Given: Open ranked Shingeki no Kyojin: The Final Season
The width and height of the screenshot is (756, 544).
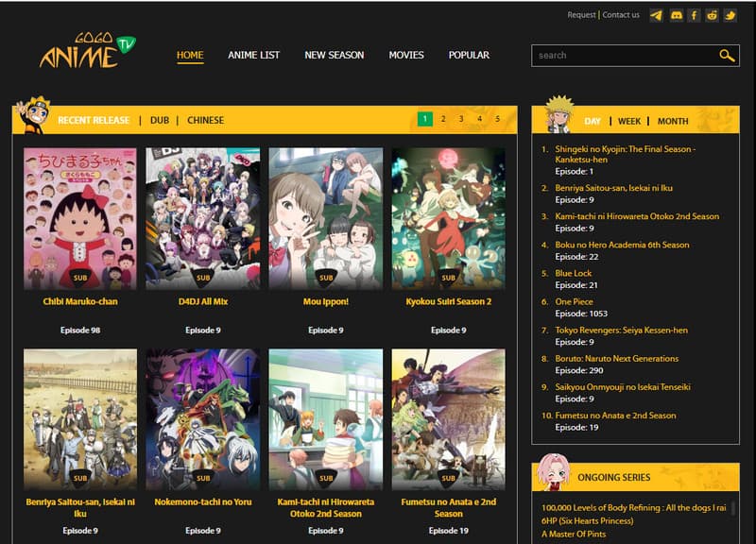Looking at the screenshot, I should pyautogui.click(x=625, y=154).
